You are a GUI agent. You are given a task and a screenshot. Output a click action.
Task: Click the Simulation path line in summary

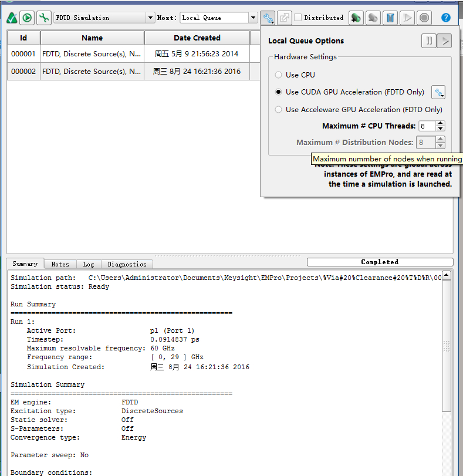pyautogui.click(x=225, y=278)
